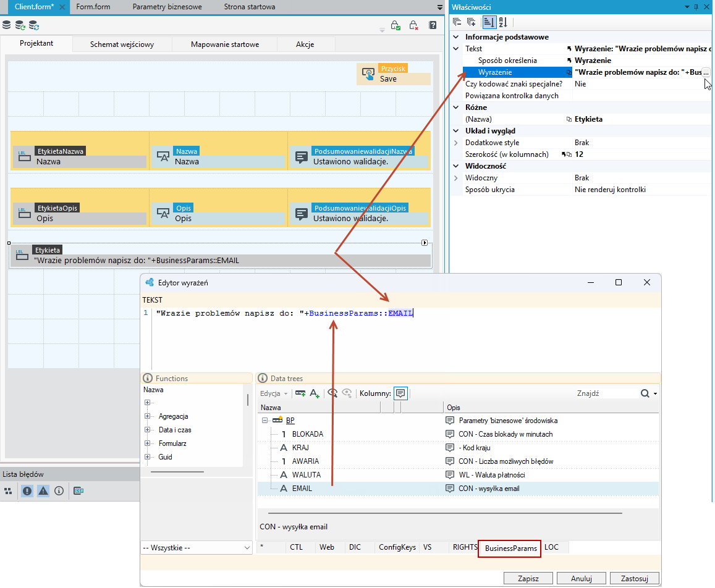Open the Edycja dropdown in Data trees
This screenshot has height=588, width=715.
pyautogui.click(x=274, y=393)
